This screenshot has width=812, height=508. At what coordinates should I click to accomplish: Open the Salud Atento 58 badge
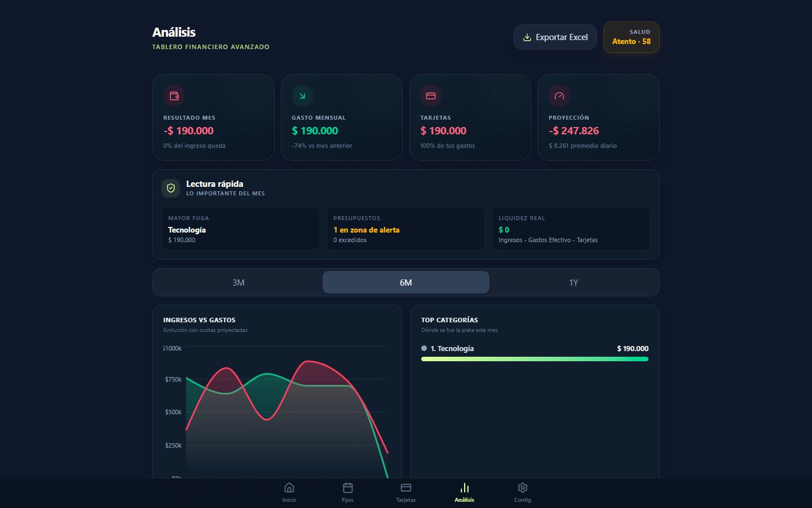click(632, 37)
